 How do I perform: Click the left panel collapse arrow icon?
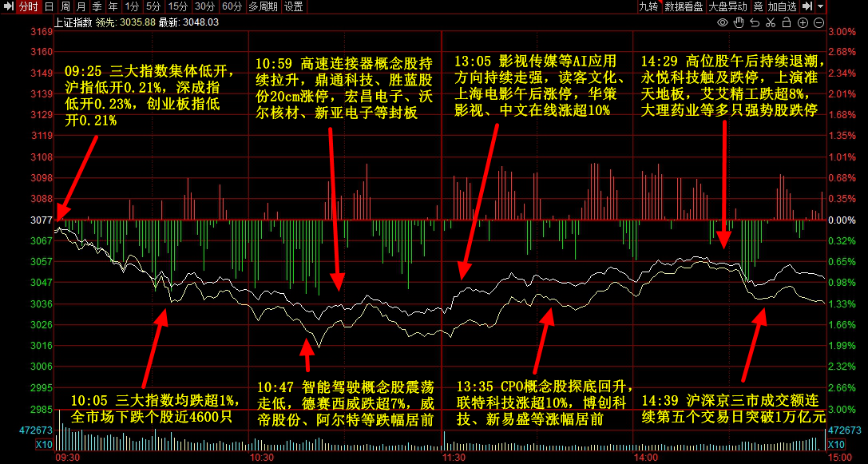click(x=5, y=6)
